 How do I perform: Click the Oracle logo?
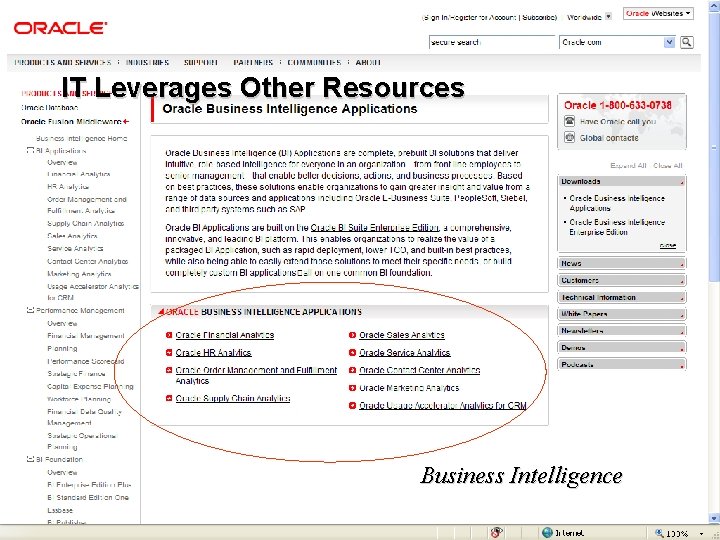[60, 28]
